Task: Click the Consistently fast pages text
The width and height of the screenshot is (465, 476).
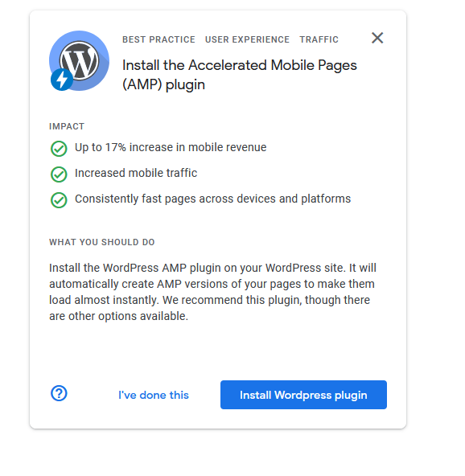Action: pyautogui.click(x=212, y=199)
